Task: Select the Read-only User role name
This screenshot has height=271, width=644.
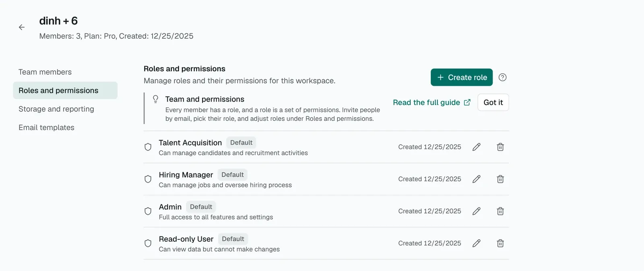Action: click(186, 239)
